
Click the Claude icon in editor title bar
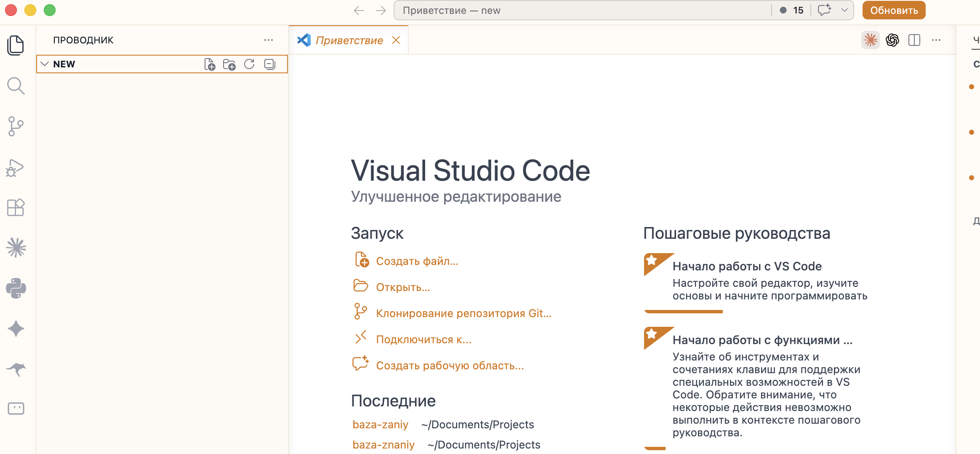pyautogui.click(x=871, y=40)
